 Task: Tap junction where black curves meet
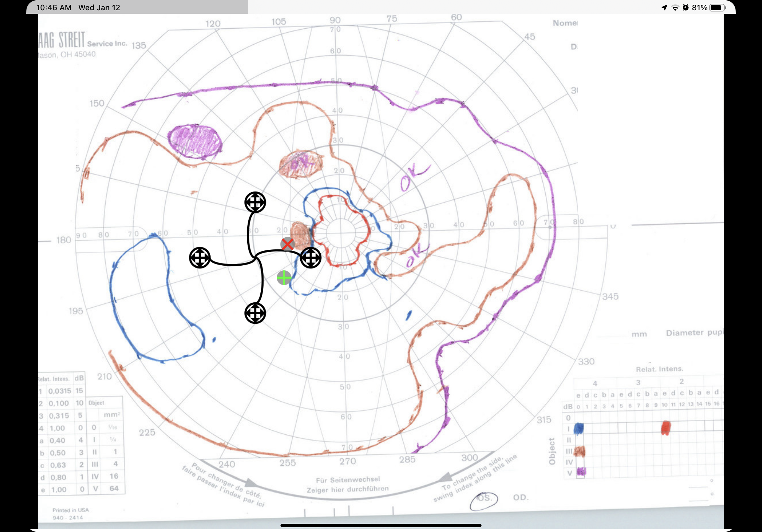pyautogui.click(x=255, y=258)
